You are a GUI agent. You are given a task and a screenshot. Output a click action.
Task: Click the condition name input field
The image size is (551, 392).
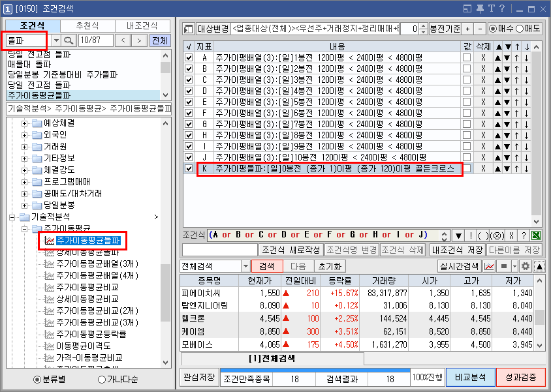[x=220, y=250]
